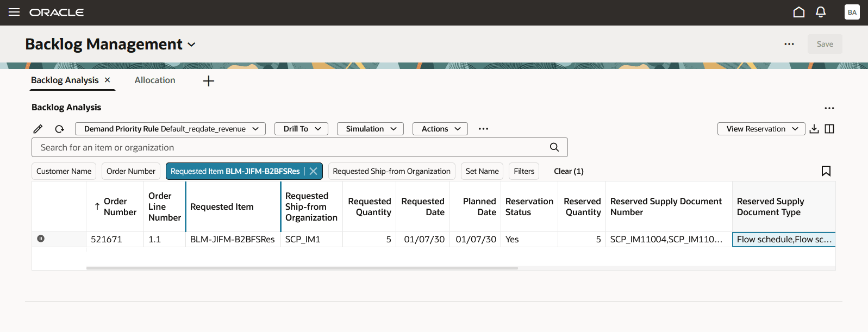
Task: Open the column layout icon
Action: pos(829,129)
